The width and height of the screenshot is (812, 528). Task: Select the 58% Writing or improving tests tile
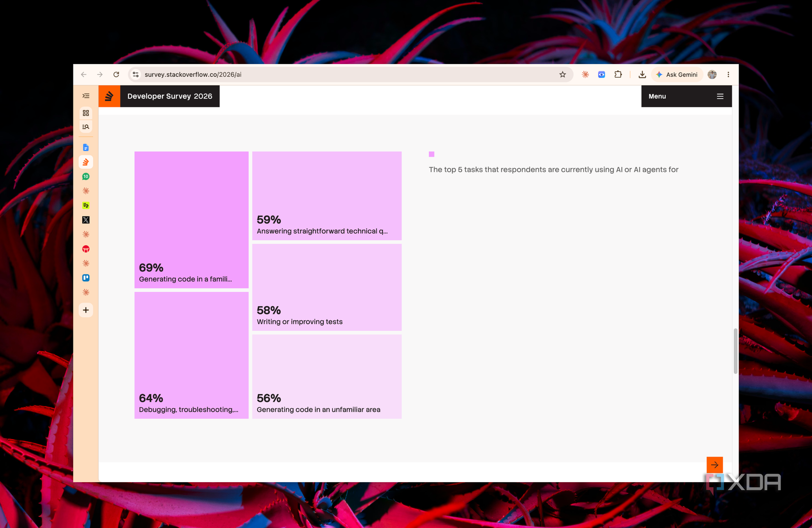point(327,287)
